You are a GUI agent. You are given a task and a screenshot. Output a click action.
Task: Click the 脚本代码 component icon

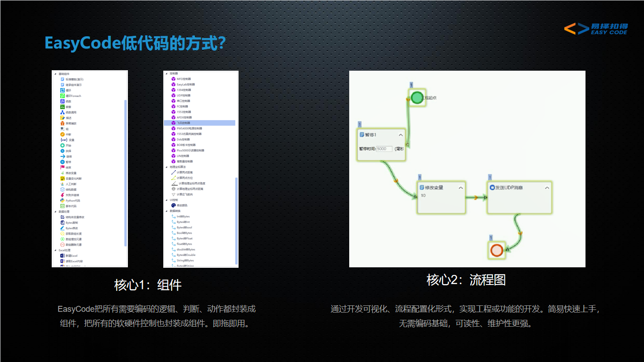63,206
